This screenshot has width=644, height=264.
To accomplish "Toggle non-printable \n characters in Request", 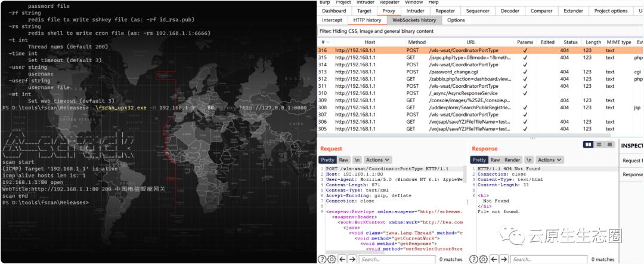I will coord(357,160).
